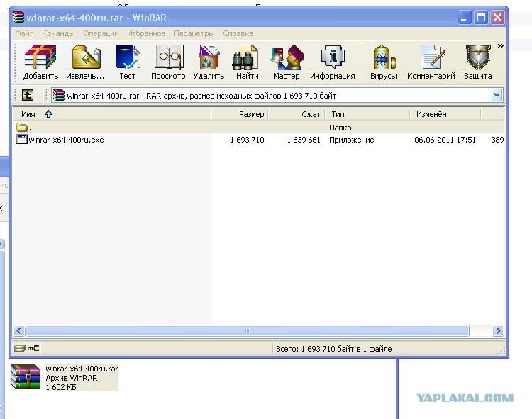The image size is (532, 419).
Task: Click the size value 1 693 710
Action: (x=247, y=140)
